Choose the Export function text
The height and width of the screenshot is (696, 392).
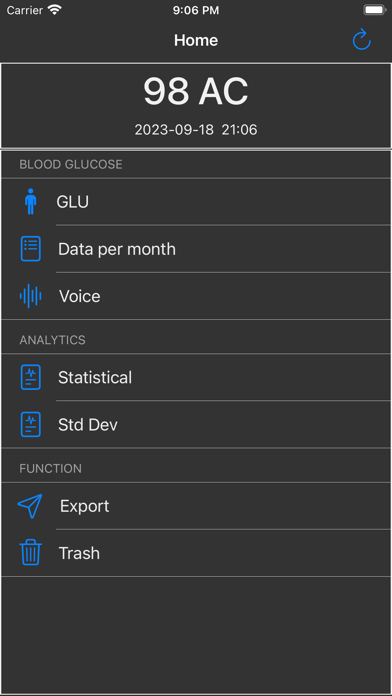pyautogui.click(x=84, y=506)
